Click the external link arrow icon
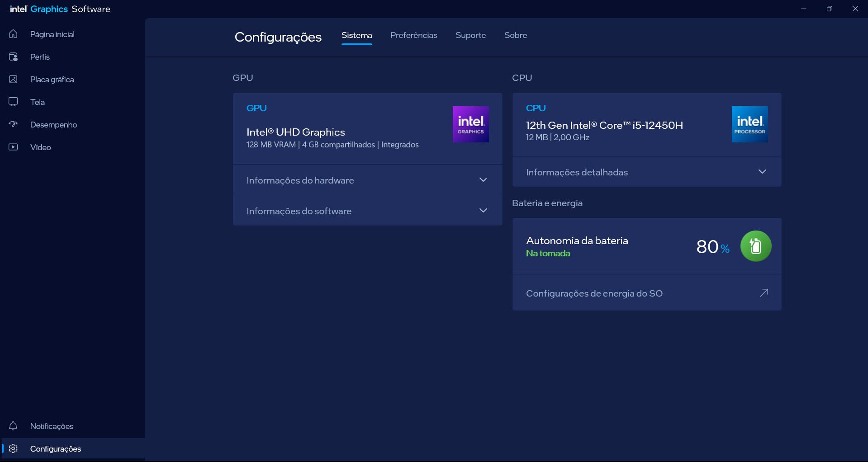Screen dimensions: 868x462 point(764,293)
